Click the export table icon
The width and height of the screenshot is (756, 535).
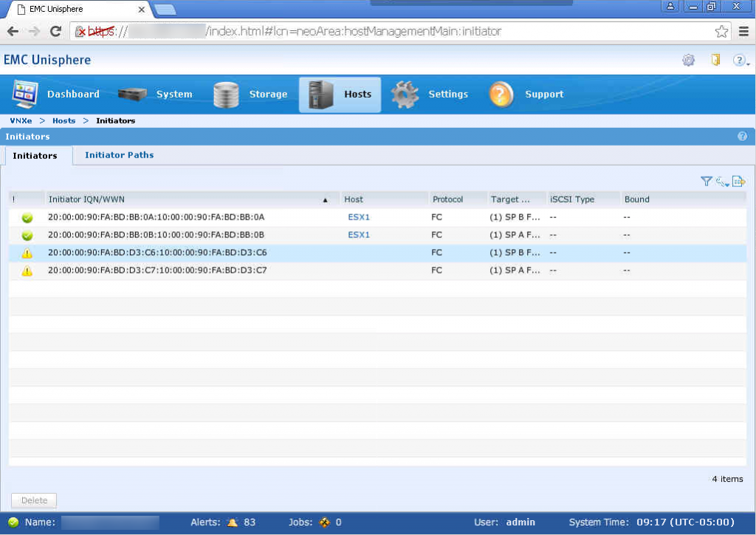click(x=738, y=181)
